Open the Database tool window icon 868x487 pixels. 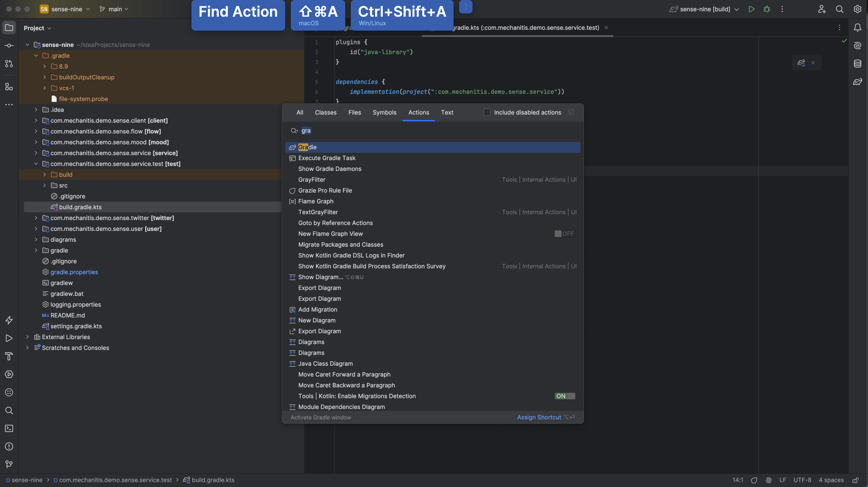click(x=857, y=64)
